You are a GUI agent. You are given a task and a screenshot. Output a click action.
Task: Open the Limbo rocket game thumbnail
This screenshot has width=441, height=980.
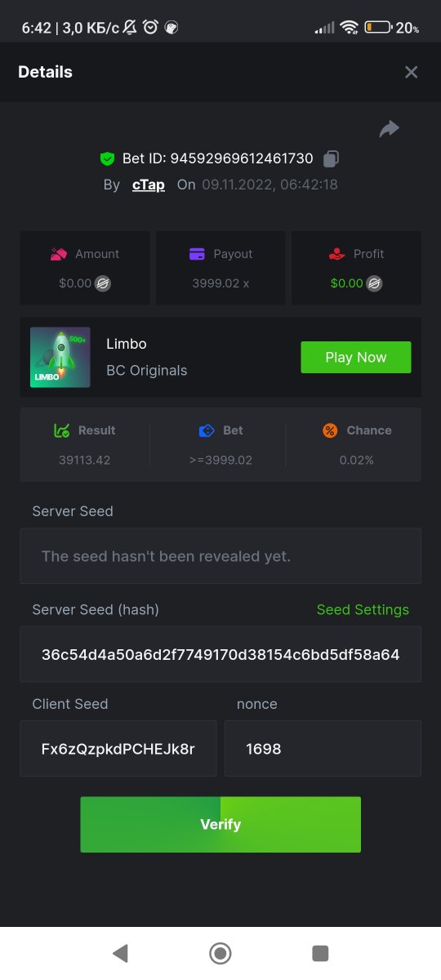tap(60, 357)
